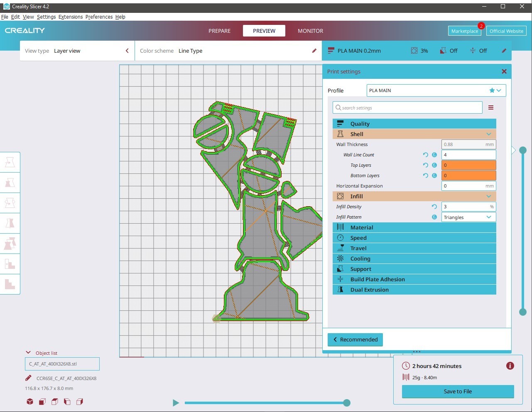532x412 pixels.
Task: Select the Scale tool in left toolbar
Action: pyautogui.click(x=10, y=183)
